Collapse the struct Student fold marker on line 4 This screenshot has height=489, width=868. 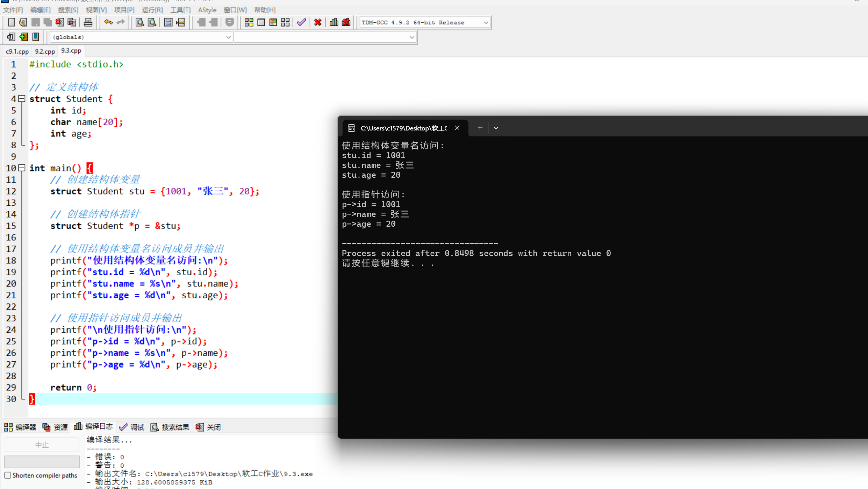click(x=22, y=99)
